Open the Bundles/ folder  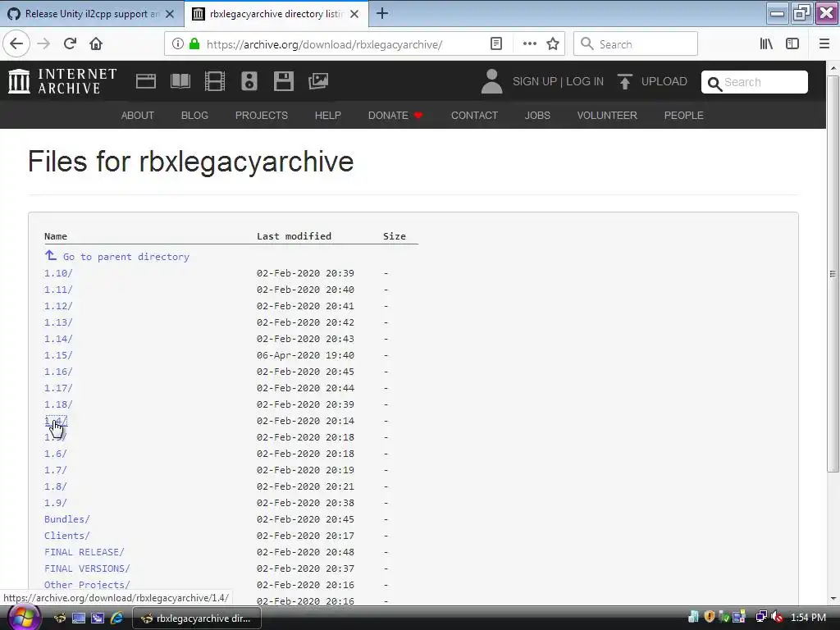[x=67, y=519]
